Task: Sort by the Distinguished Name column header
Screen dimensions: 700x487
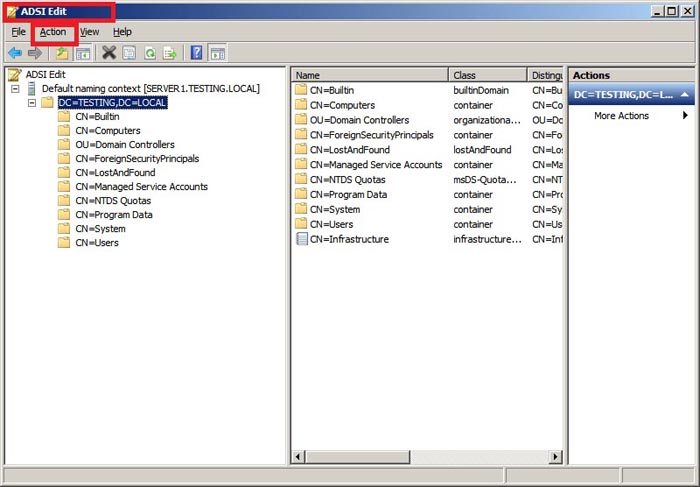Action: [x=545, y=75]
